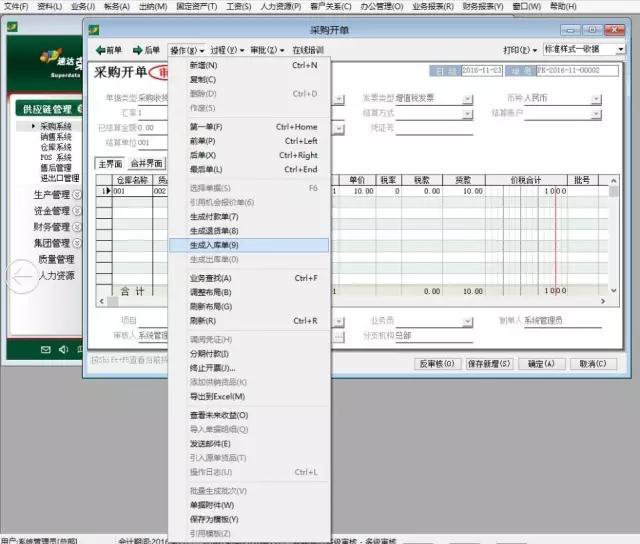Screen dimensions: 640x544
Task: Open the 操作 dropdown menu
Action: (x=187, y=50)
